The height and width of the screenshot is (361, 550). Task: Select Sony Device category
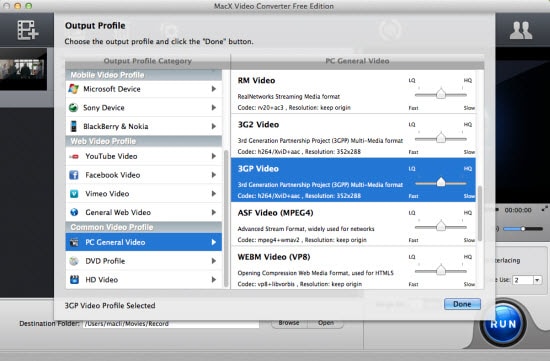click(x=144, y=107)
